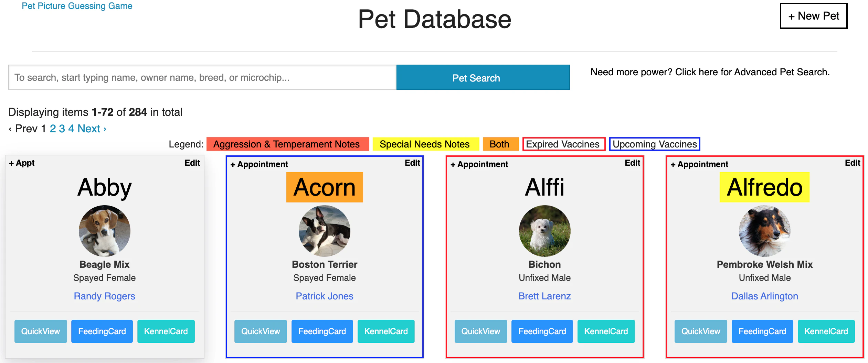Screen dimensions: 868x363
Task: Add an Appointment for Acorn
Action: (x=260, y=164)
